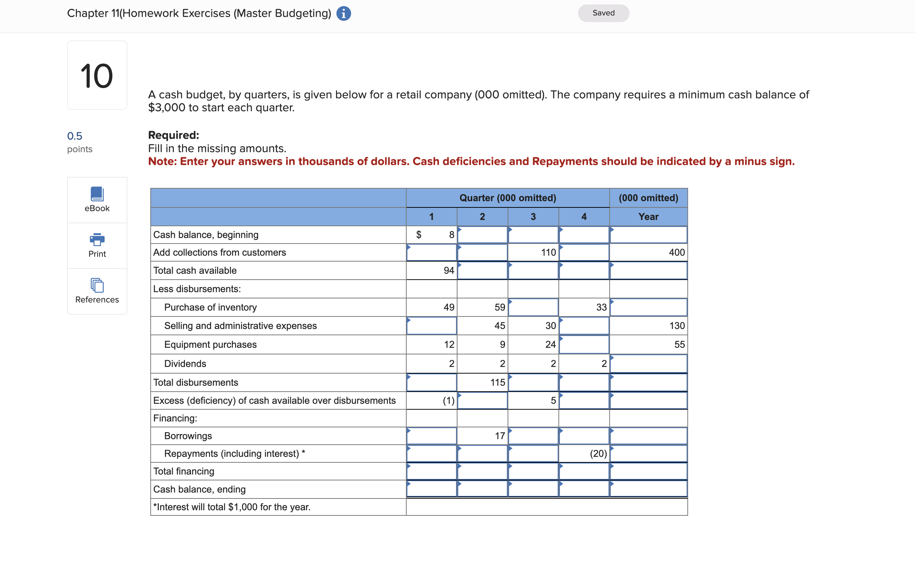This screenshot has width=915, height=588.
Task: Open the eBook icon
Action: click(x=97, y=194)
